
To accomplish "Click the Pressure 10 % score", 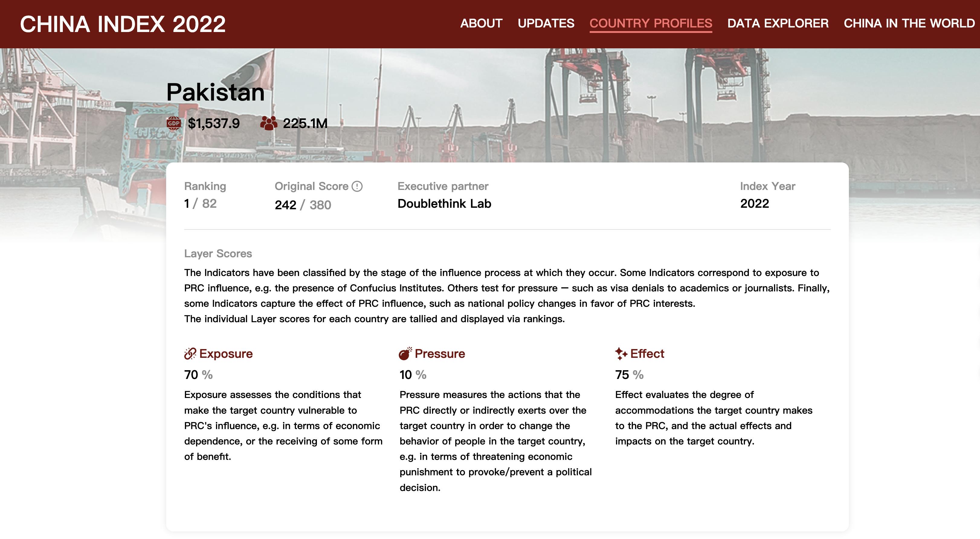I will [413, 375].
